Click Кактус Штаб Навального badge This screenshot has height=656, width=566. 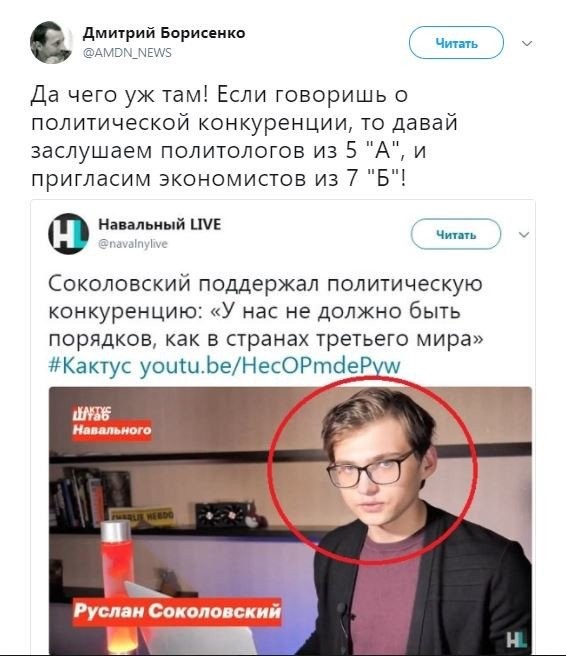[112, 422]
